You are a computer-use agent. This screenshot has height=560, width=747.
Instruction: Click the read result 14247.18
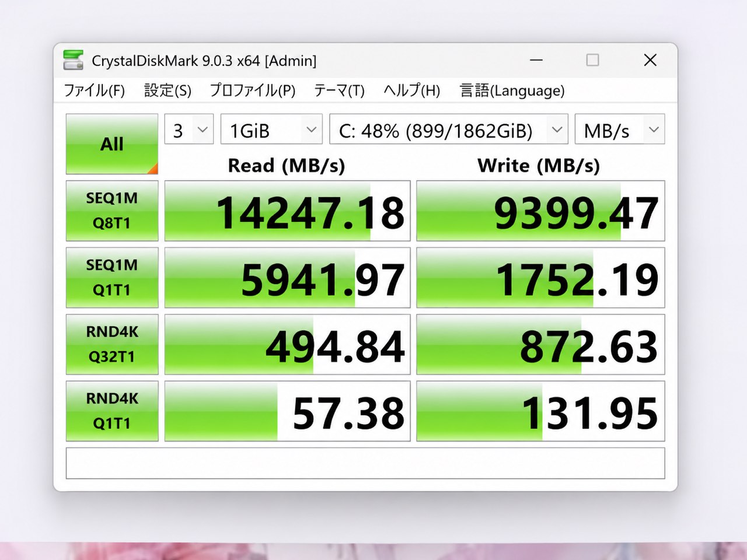[x=288, y=211]
